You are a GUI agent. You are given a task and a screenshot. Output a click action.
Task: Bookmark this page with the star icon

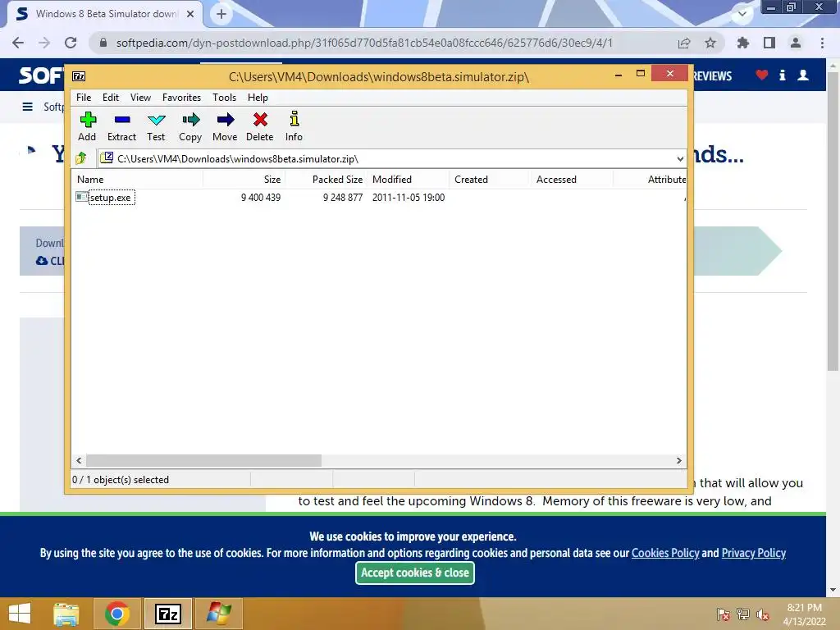[x=710, y=43]
